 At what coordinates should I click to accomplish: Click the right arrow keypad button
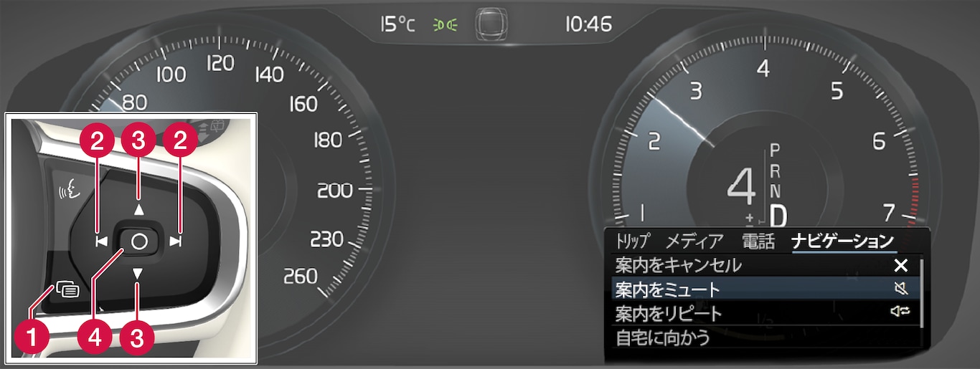click(176, 241)
